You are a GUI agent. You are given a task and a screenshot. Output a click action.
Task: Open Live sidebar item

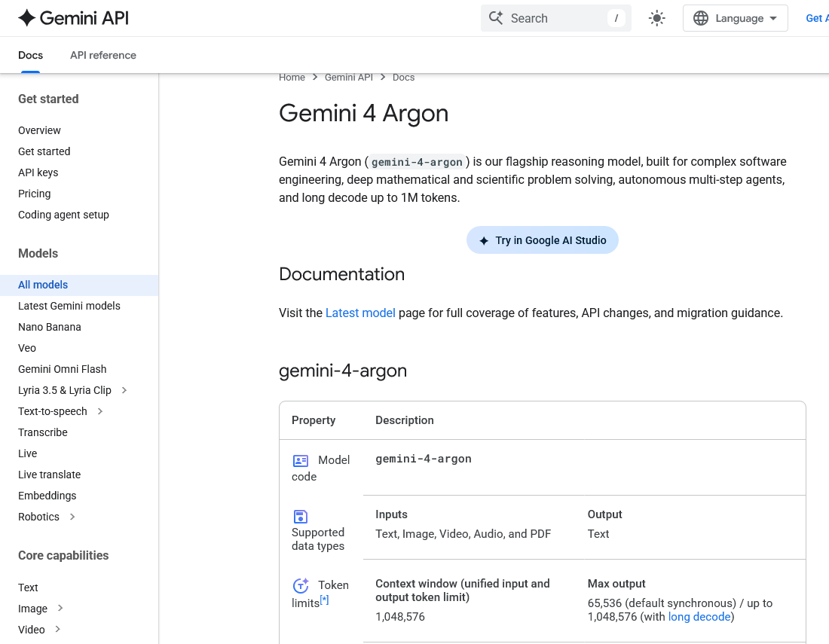tap(27, 453)
